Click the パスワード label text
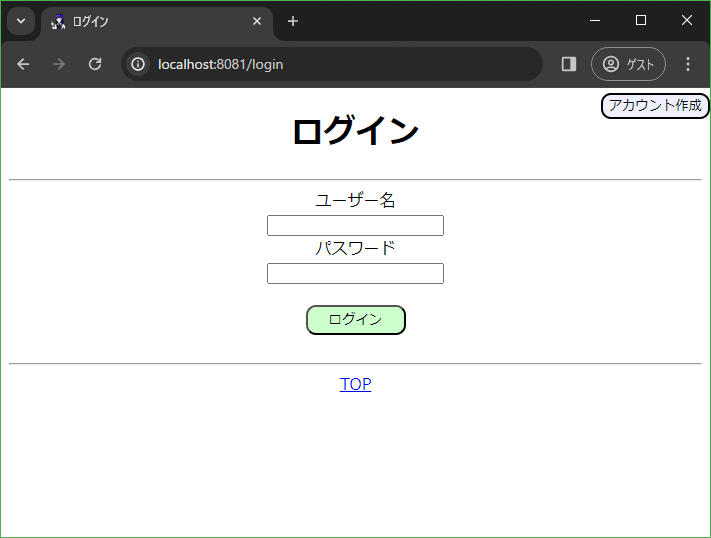This screenshot has height=538, width=711. click(356, 248)
